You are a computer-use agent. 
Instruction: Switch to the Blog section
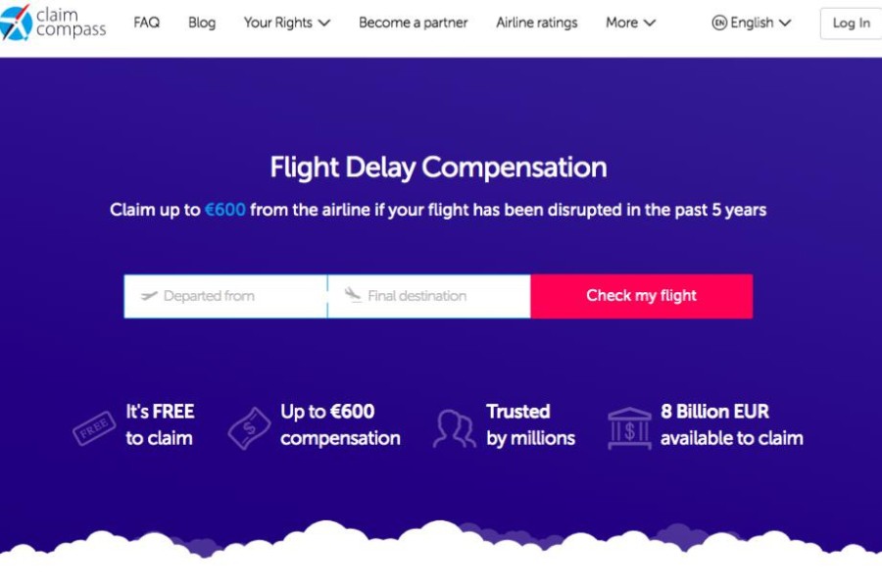tap(202, 23)
